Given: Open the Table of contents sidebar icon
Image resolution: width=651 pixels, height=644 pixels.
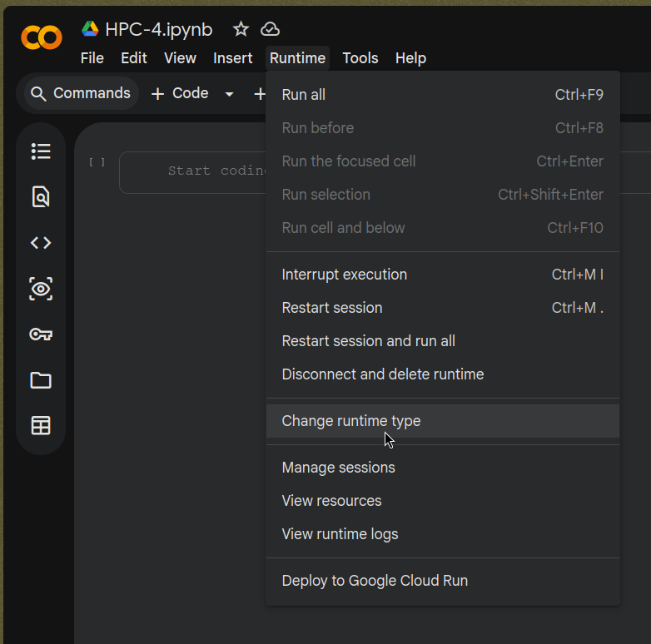Looking at the screenshot, I should [41, 151].
